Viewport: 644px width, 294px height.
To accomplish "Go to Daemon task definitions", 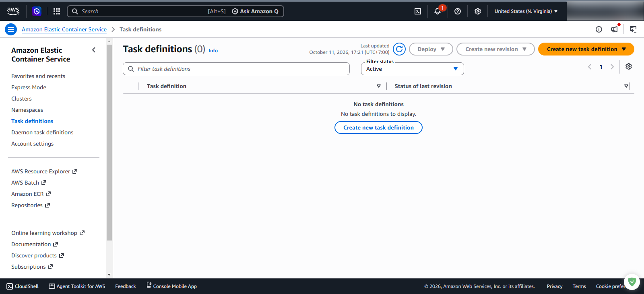I will (x=42, y=132).
